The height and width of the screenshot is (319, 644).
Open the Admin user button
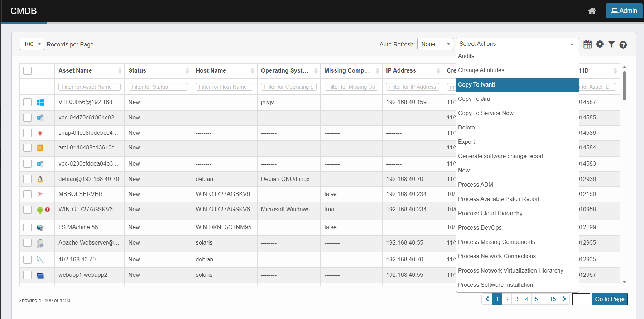coord(624,11)
